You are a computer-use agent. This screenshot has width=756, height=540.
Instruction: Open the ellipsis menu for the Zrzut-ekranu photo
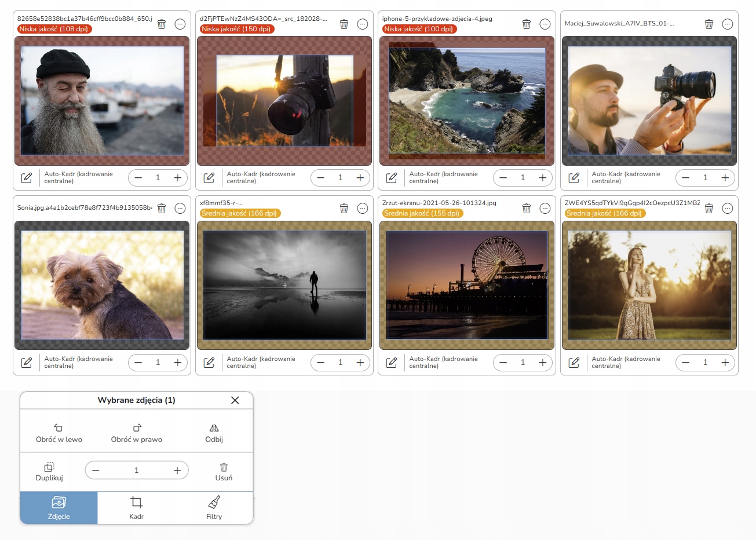[x=545, y=208]
